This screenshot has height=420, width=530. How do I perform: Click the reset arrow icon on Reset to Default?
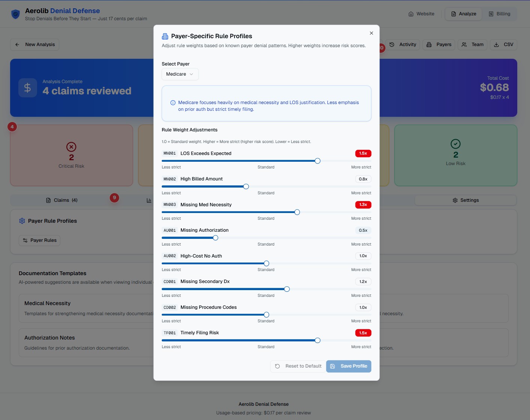(x=278, y=366)
